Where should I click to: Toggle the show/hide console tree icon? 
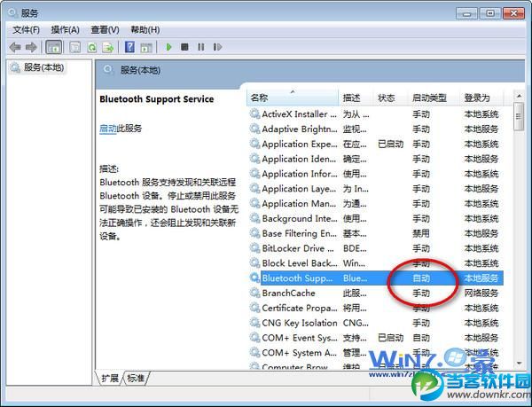pyautogui.click(x=53, y=47)
